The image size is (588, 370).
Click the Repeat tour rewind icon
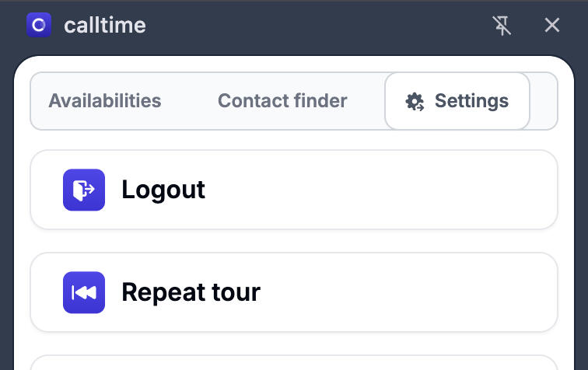[x=84, y=292]
